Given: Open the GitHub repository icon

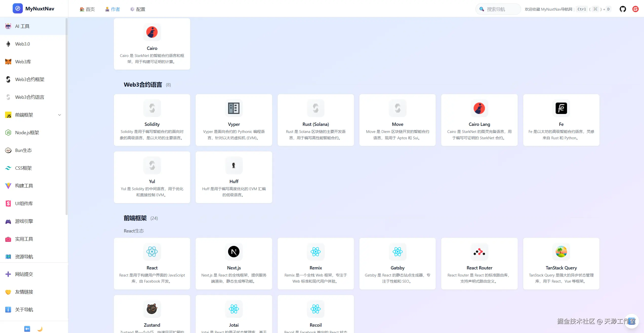Looking at the screenshot, I should click(623, 9).
